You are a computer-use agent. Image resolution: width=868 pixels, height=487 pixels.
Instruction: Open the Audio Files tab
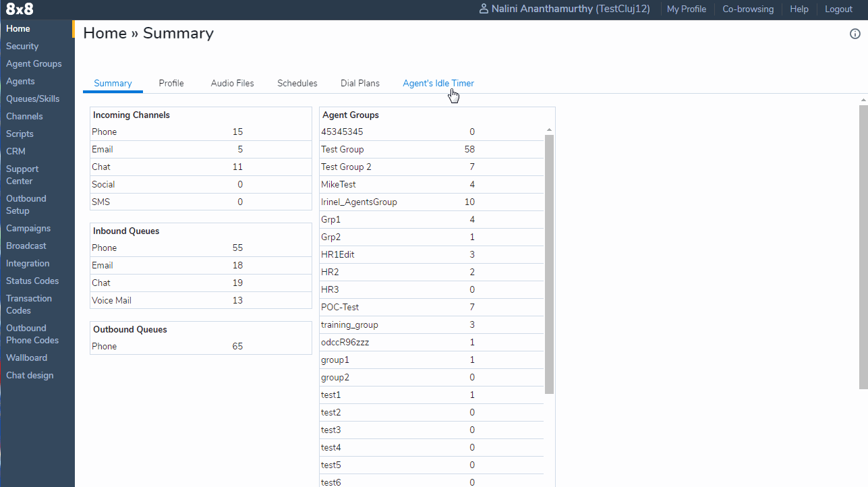[x=233, y=84]
